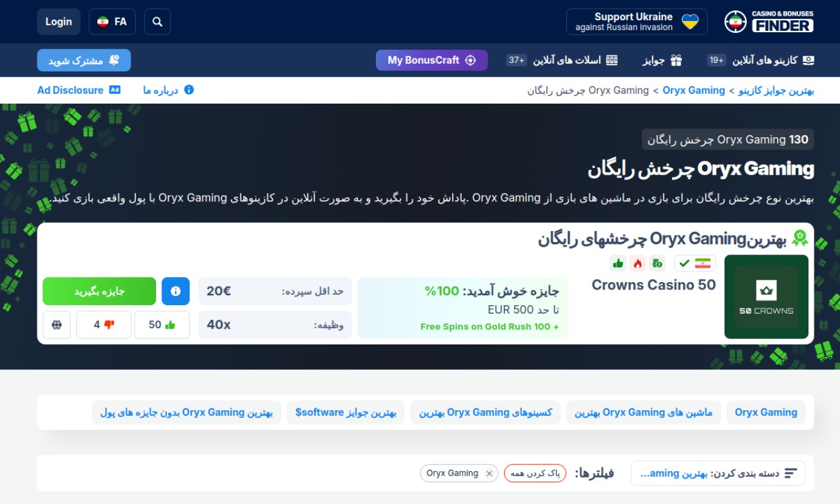This screenshot has height=504, width=840.
Task: Click the blue info button
Action: 175,291
